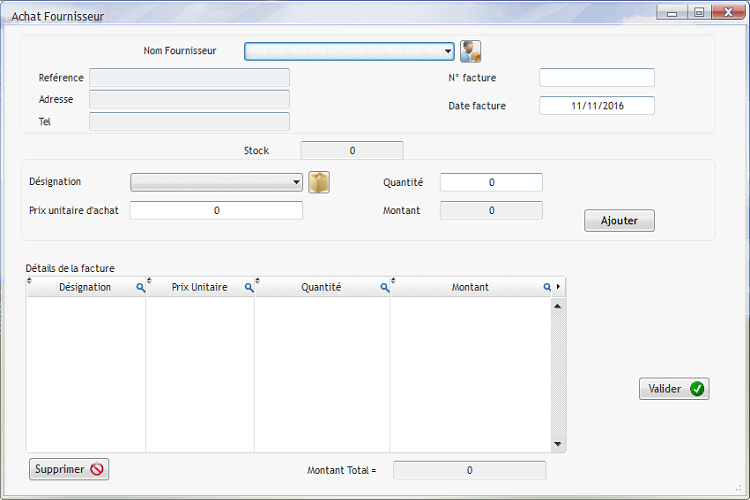Expand the Désignation product combo box
The image size is (750, 500).
click(296, 182)
